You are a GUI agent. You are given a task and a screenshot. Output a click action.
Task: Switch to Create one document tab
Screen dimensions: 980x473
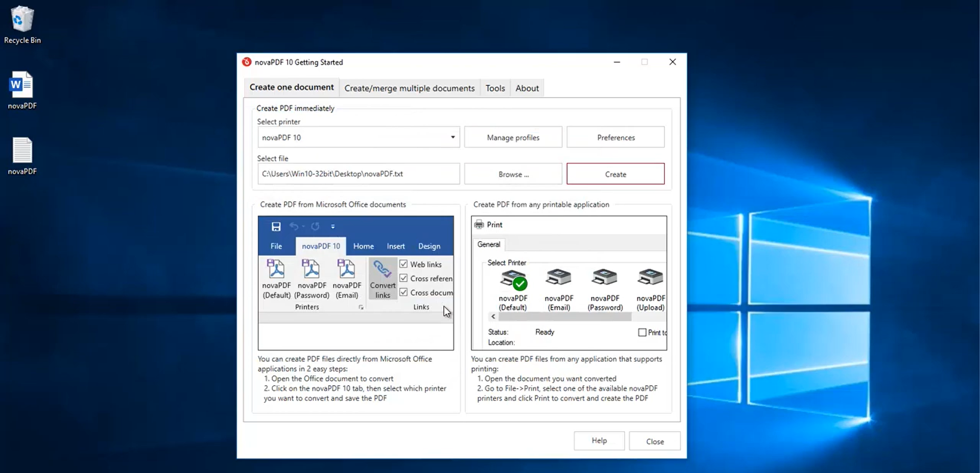292,87
